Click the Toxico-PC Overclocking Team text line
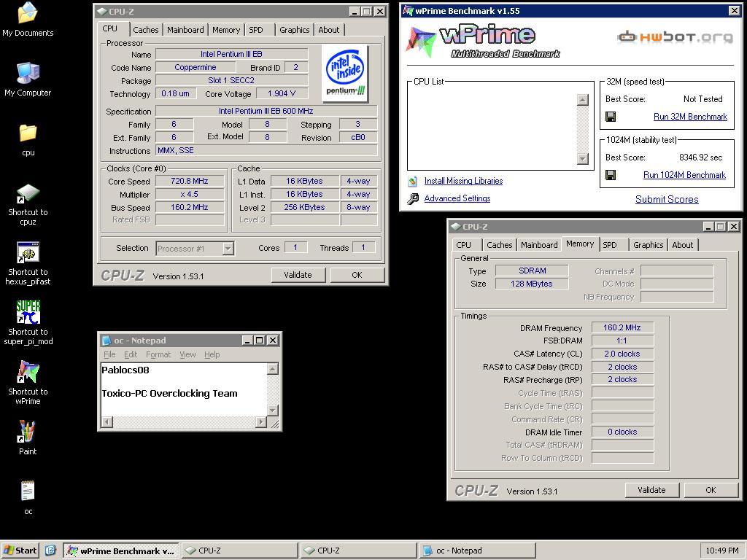Screen dimensions: 747x560 [x=169, y=393]
